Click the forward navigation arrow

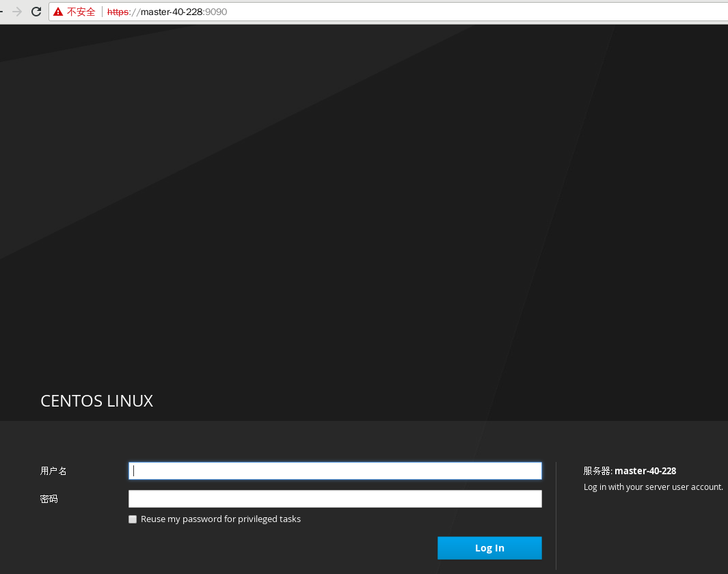tap(17, 12)
